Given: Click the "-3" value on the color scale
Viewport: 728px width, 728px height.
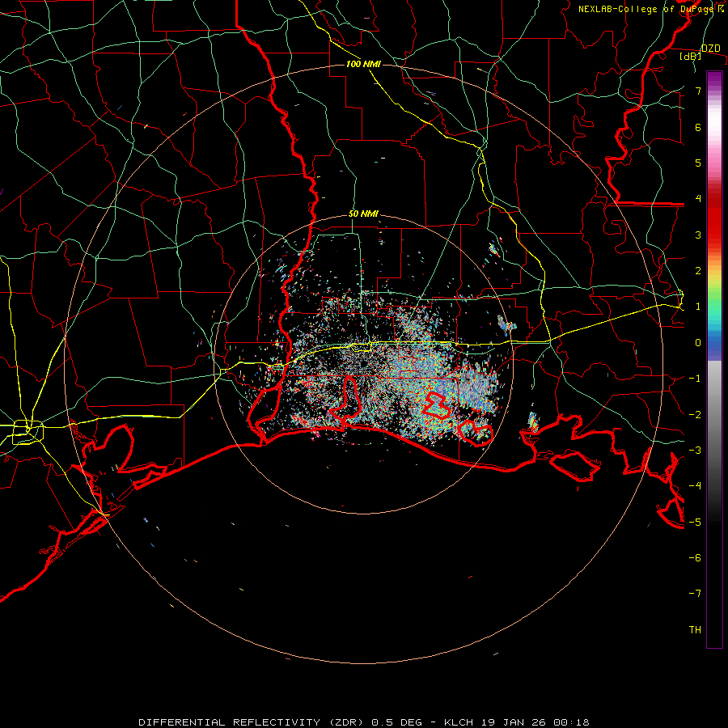Looking at the screenshot, I should (x=695, y=450).
